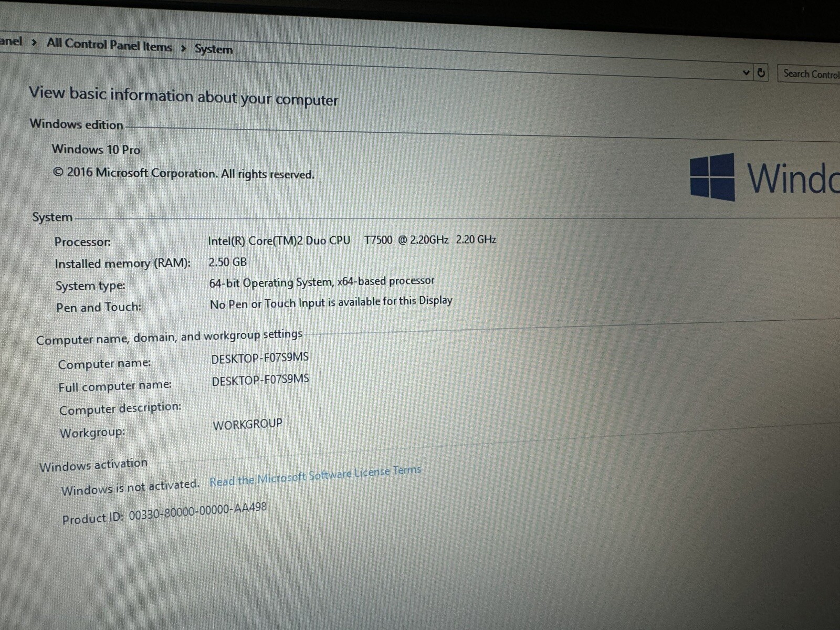Refresh the Control Panel address bar

click(761, 73)
